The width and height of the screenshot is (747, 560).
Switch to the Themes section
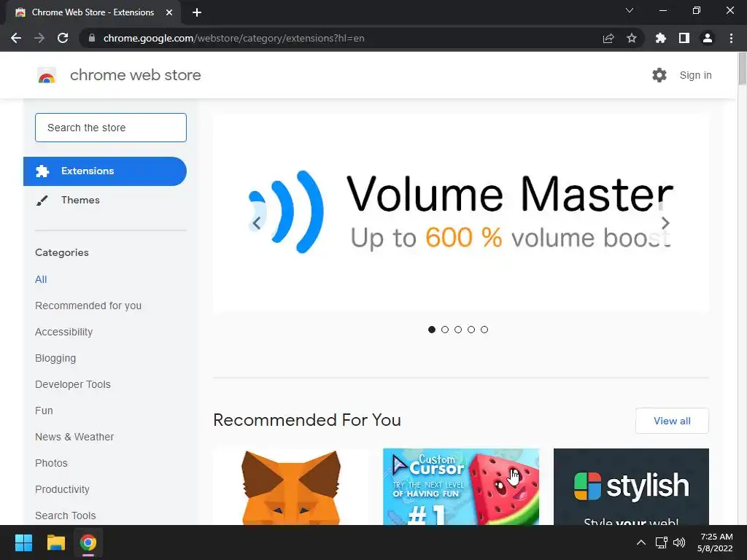click(80, 200)
